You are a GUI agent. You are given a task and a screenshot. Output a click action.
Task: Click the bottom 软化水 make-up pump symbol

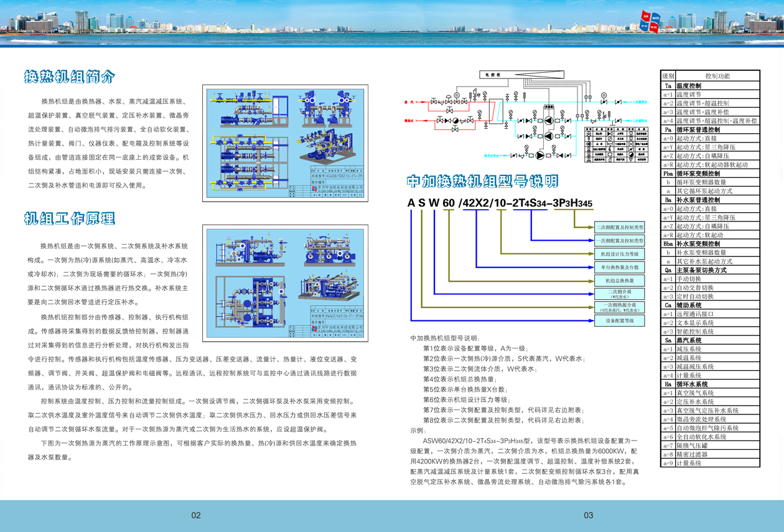[x=539, y=155]
